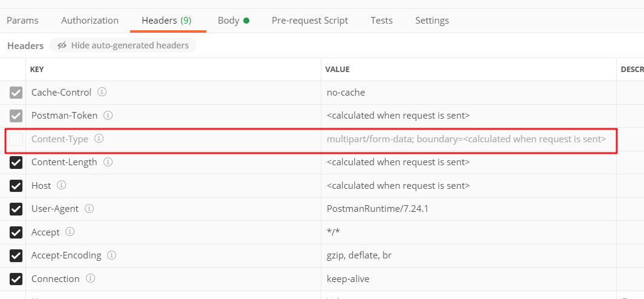Click the User-Agent value PostmanRuntime/7.24.1
Screen dimensions: 644x299
[378, 209]
